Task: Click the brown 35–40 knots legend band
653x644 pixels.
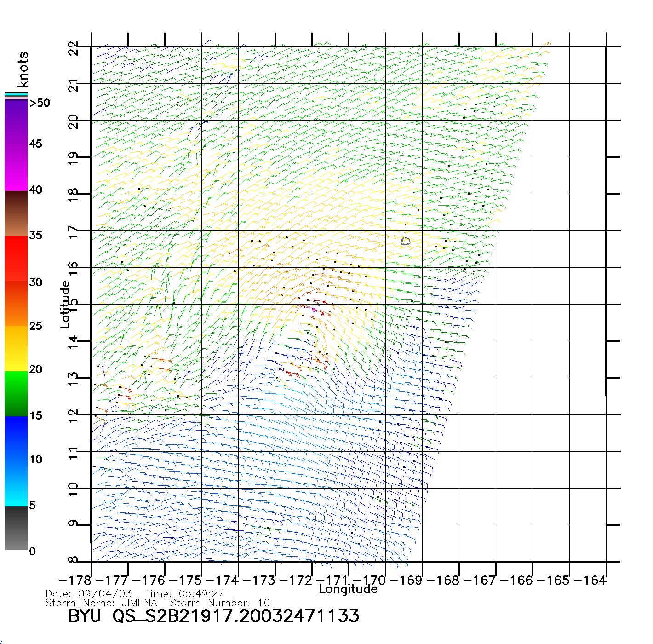Action: [16, 213]
